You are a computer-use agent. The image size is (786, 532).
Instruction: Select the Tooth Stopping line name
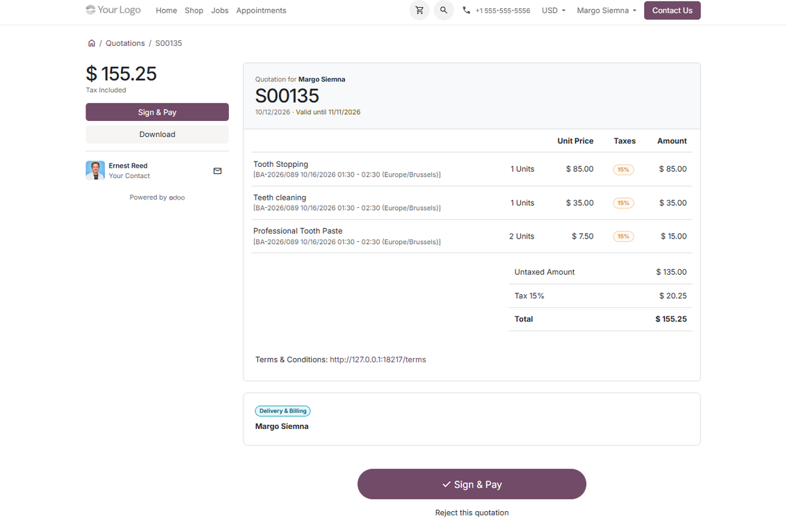click(281, 164)
